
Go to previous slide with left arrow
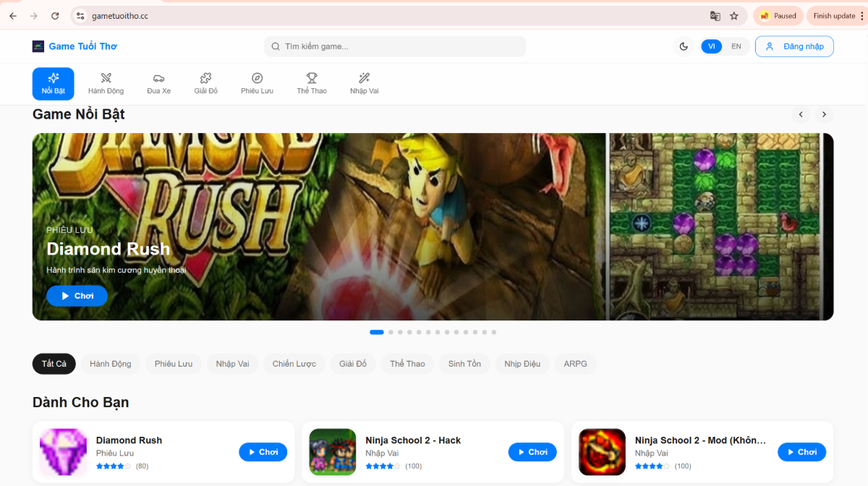click(801, 114)
